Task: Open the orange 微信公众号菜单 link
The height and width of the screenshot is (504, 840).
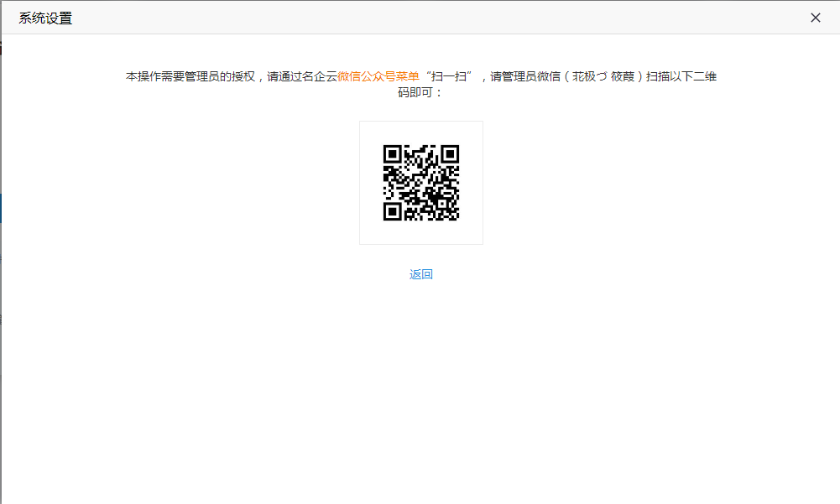Action: click(378, 76)
